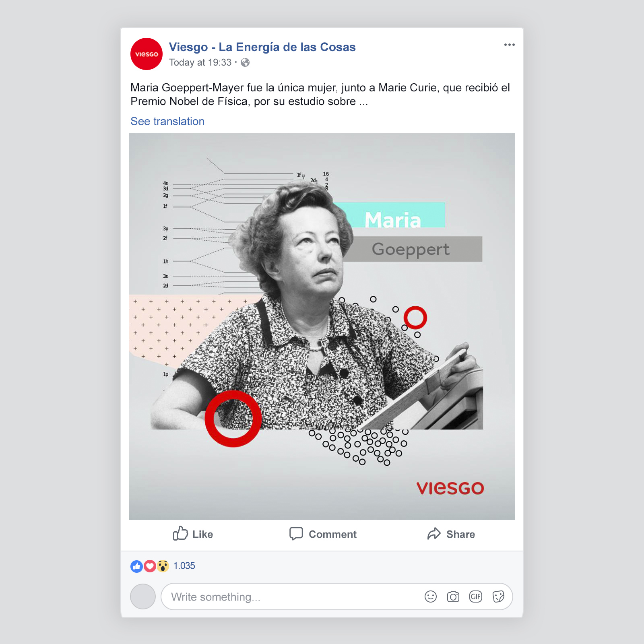
Task: Click the Viesgo red profile logo
Action: (147, 54)
